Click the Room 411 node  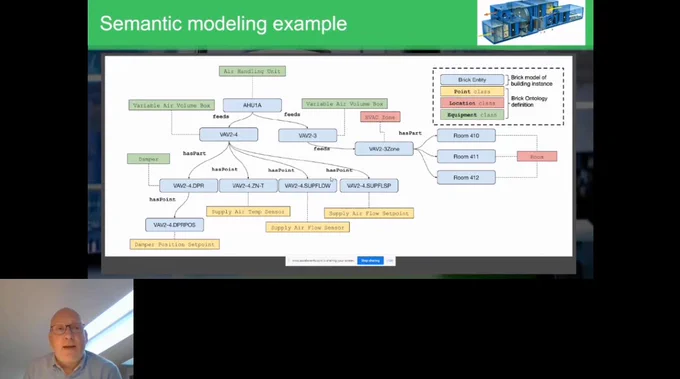tap(466, 157)
